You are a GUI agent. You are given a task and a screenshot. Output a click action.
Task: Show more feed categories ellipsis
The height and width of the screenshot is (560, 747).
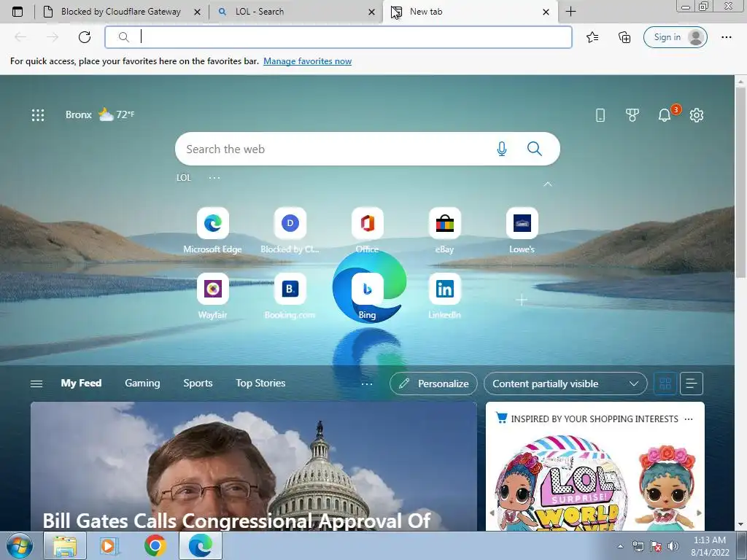click(366, 384)
